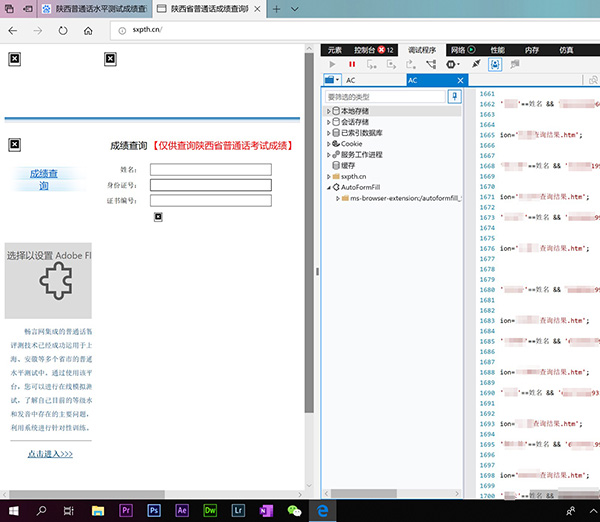Click the 成绩查询 link in sidebar
The image size is (600, 522).
pyautogui.click(x=43, y=179)
